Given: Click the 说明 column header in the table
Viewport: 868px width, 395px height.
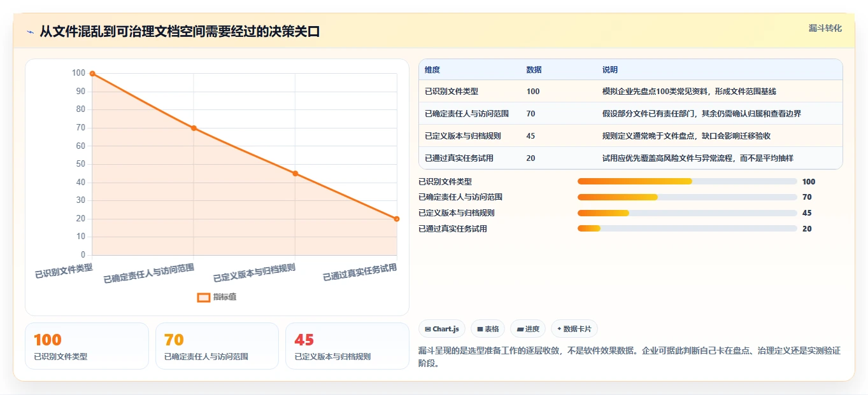Looking at the screenshot, I should coord(610,70).
